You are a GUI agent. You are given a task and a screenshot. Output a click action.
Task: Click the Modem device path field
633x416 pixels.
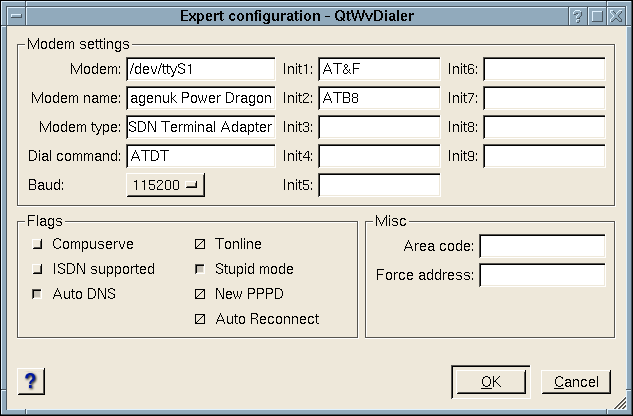point(200,69)
